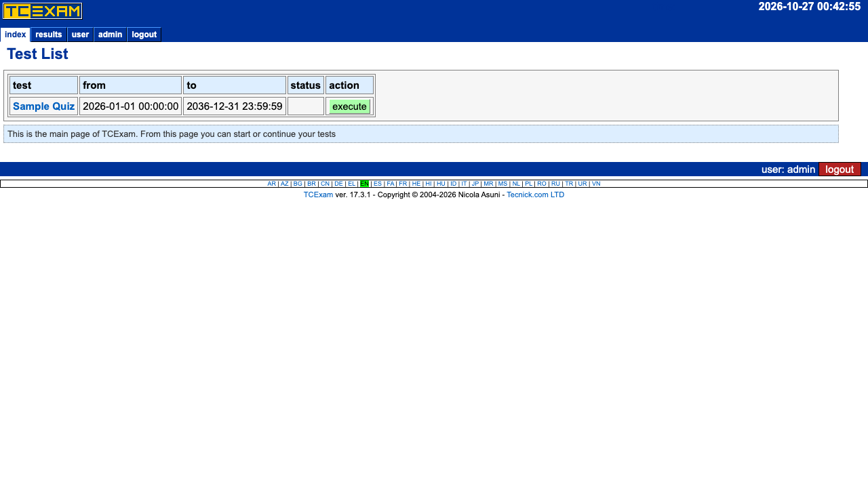Choose the JP language link
868x488 pixels.
[x=475, y=184]
